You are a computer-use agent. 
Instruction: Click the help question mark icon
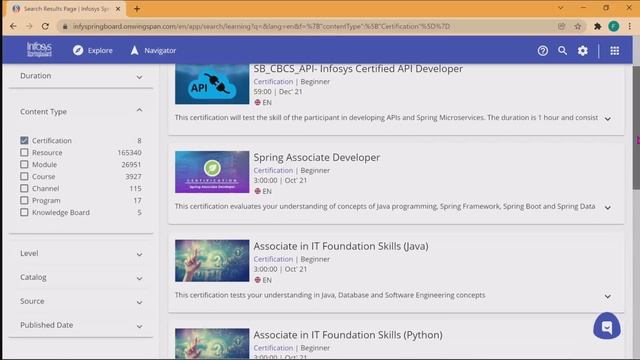pyautogui.click(x=542, y=51)
